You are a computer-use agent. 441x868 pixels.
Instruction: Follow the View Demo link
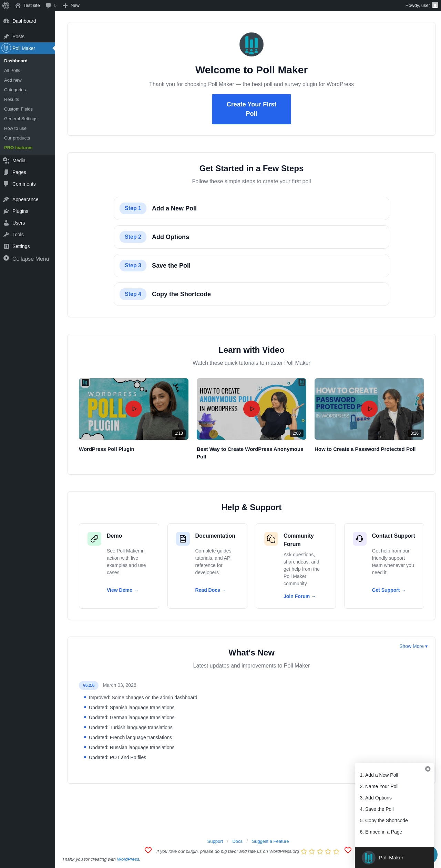pos(122,590)
